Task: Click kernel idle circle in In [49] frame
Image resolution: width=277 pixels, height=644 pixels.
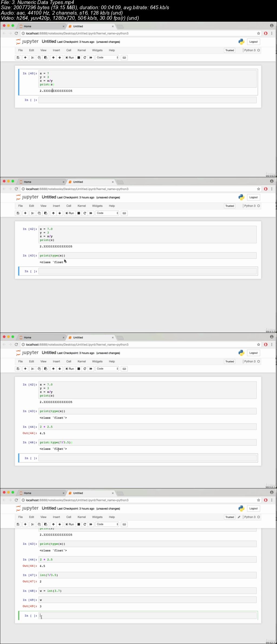Action: pyautogui.click(x=259, y=517)
